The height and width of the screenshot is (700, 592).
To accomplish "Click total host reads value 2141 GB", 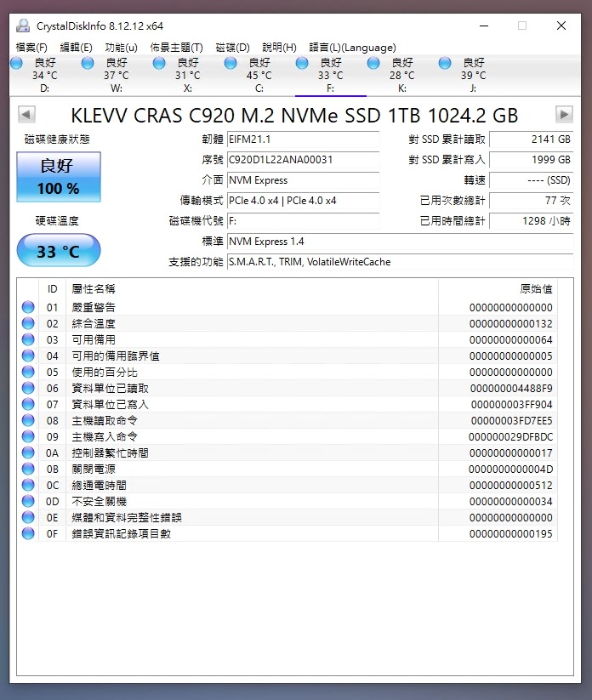I will pos(532,139).
